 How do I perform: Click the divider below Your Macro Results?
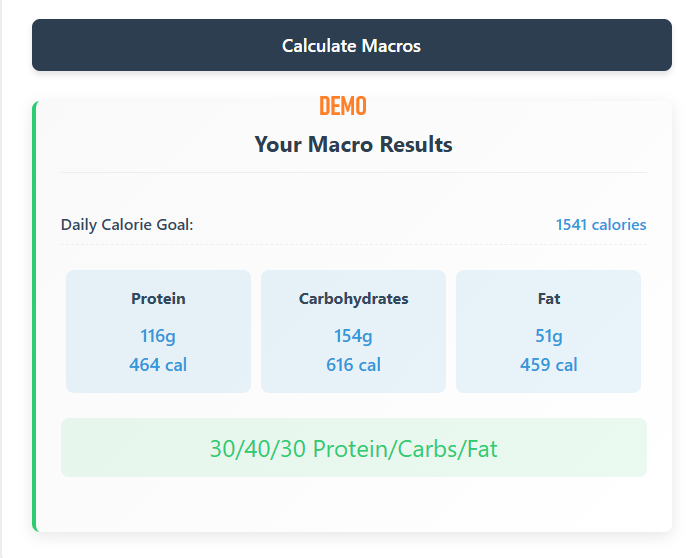(354, 172)
